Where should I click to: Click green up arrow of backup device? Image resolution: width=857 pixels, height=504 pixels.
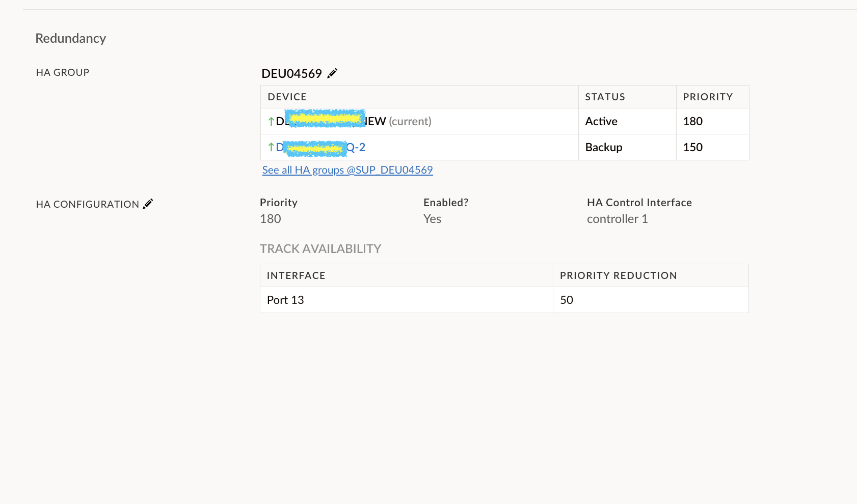point(271,147)
